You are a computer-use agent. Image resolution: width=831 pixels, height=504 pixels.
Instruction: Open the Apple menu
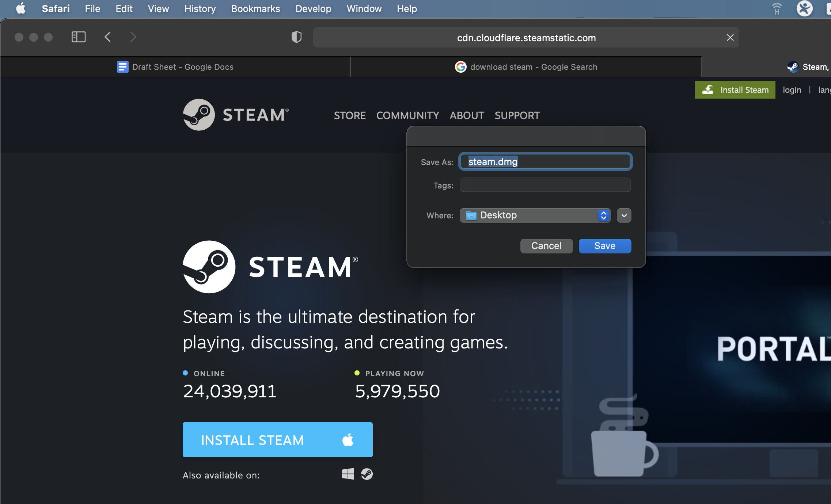[21, 8]
